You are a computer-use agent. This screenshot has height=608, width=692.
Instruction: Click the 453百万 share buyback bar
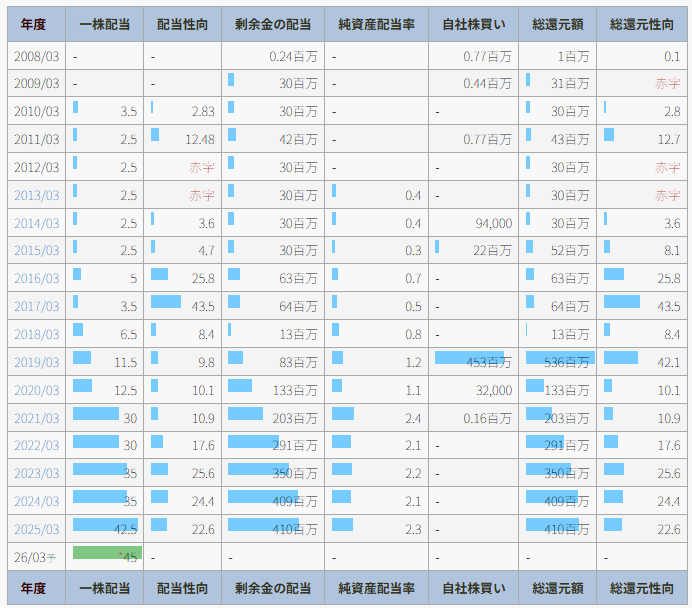[x=473, y=359]
